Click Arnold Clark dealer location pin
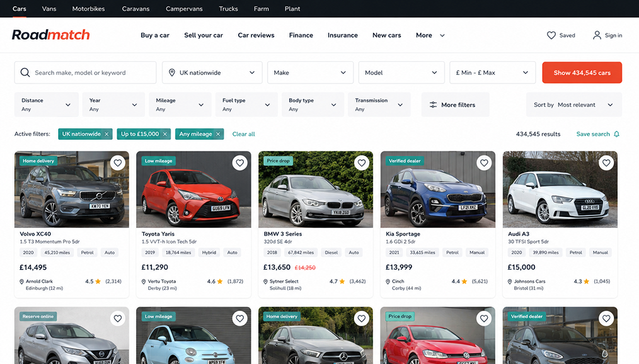This screenshot has height=364, width=639. click(x=21, y=282)
